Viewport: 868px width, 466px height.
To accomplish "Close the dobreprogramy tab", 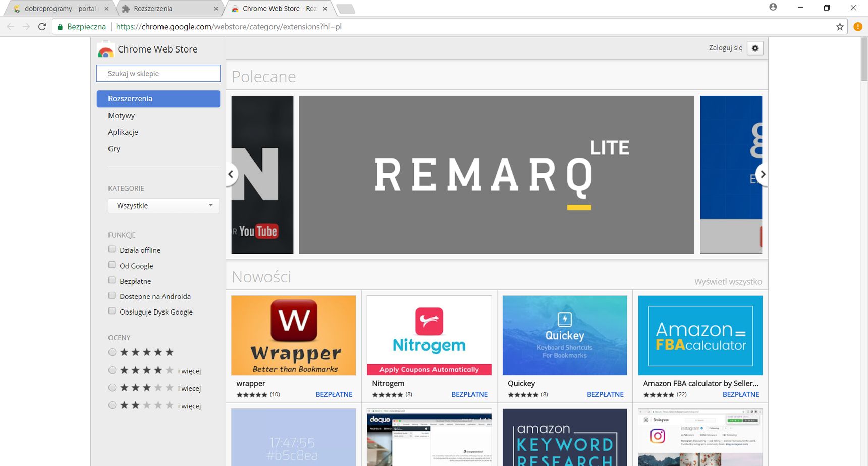I will (106, 9).
